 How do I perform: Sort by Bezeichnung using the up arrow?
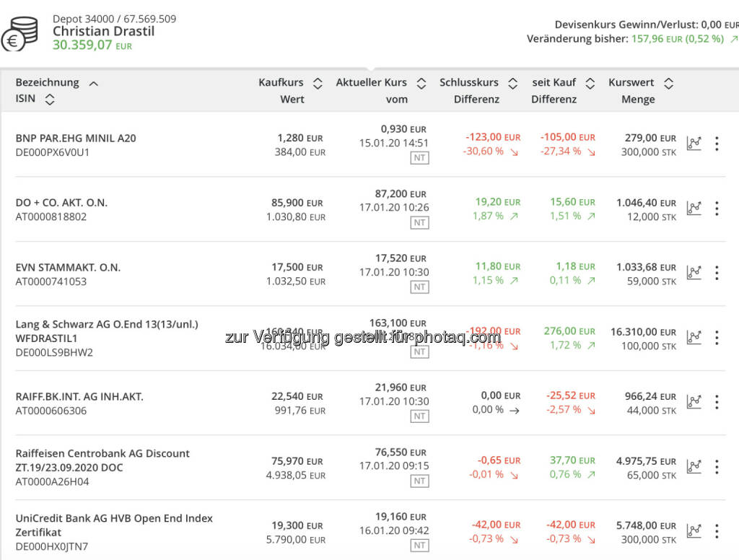[93, 84]
